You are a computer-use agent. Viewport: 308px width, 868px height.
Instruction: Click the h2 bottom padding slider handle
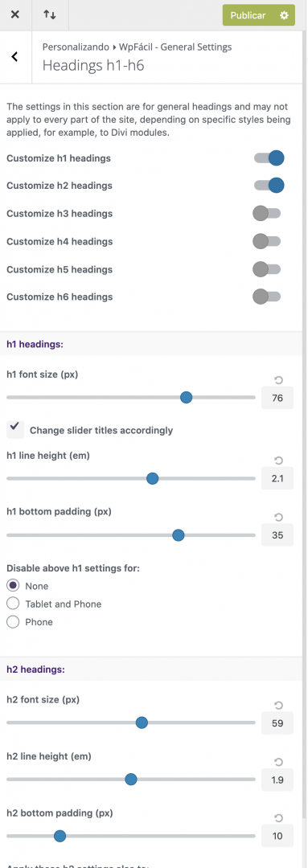(60, 836)
